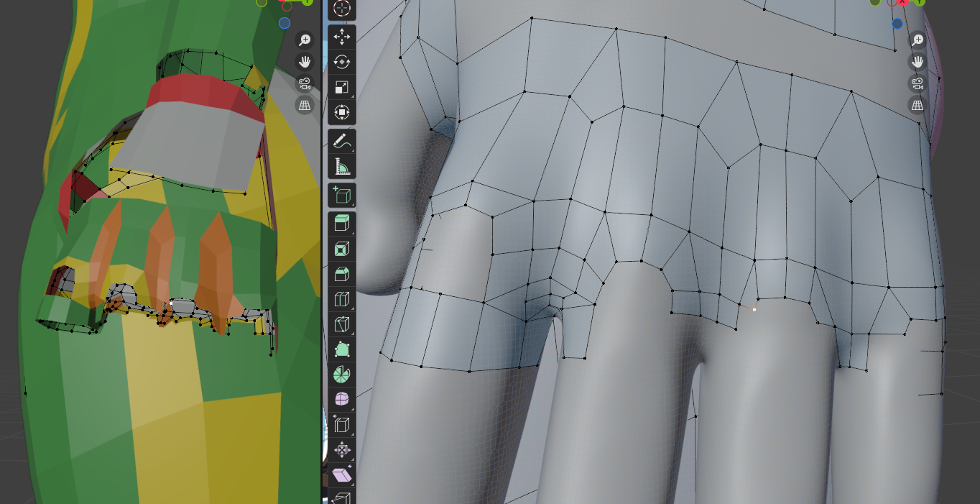The image size is (980, 504).
Task: Select the Smooth vertices tool
Action: [x=342, y=399]
